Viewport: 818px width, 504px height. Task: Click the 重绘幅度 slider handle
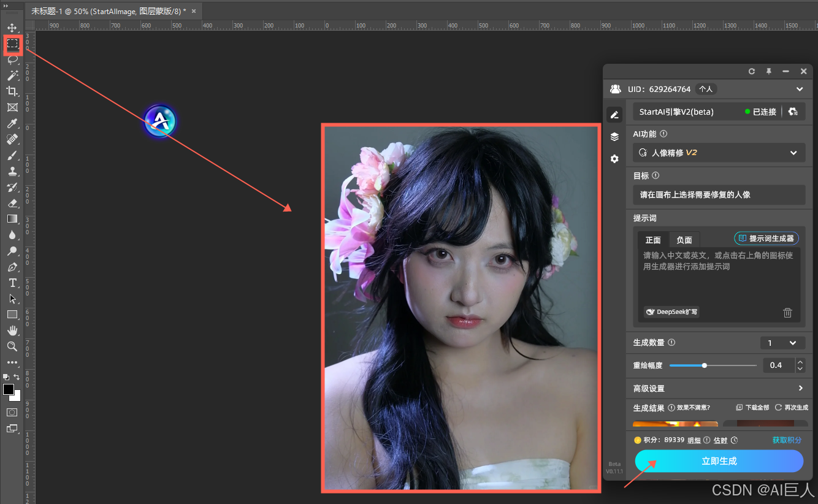point(705,365)
